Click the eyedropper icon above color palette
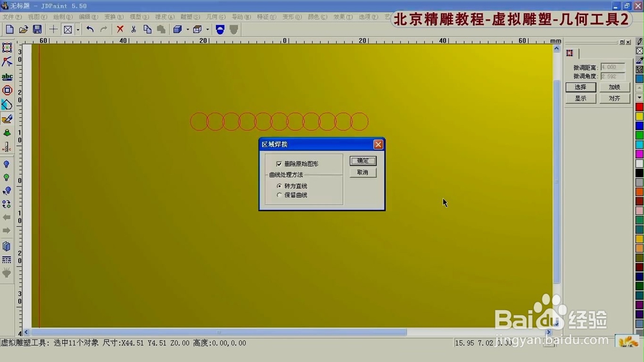 [639, 60]
